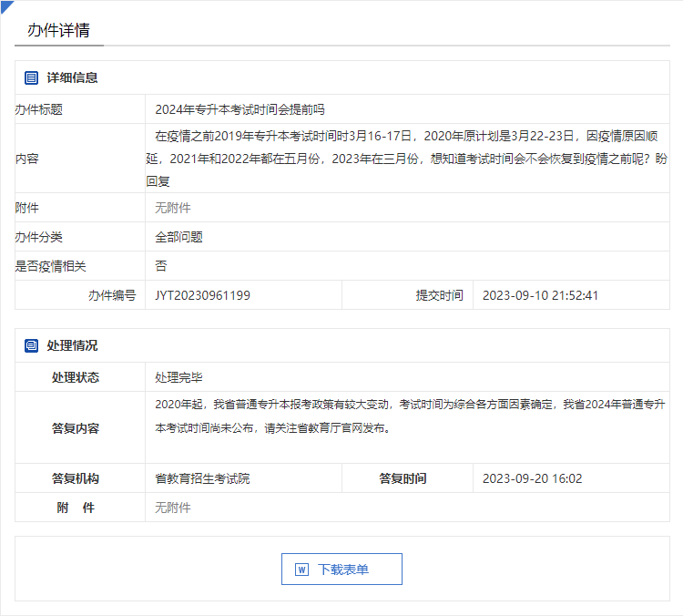Image resolution: width=683 pixels, height=616 pixels.
Task: Click the blue corner triangle at top-left
Action: coord(5,5)
